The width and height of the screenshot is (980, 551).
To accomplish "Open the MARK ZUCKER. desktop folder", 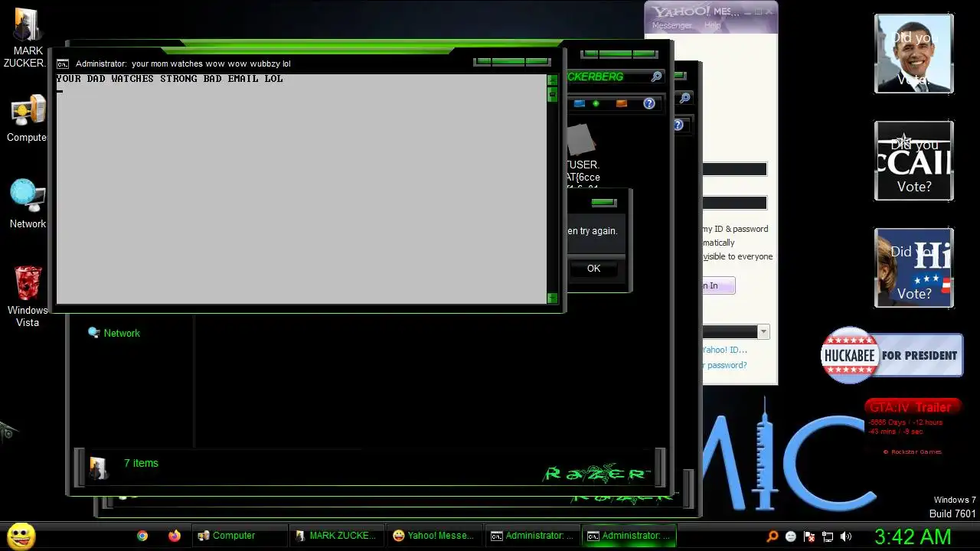I will point(28,37).
